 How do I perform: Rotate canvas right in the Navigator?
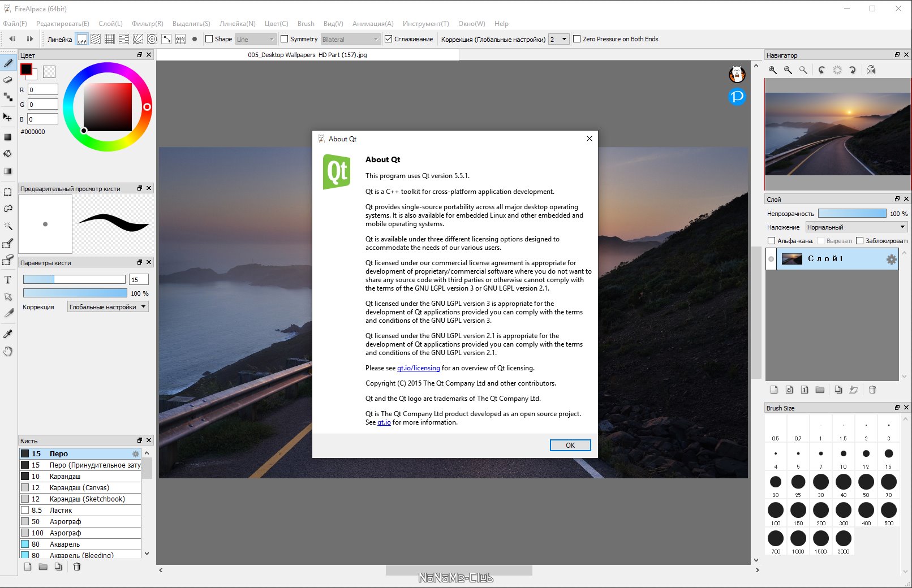coord(853,70)
